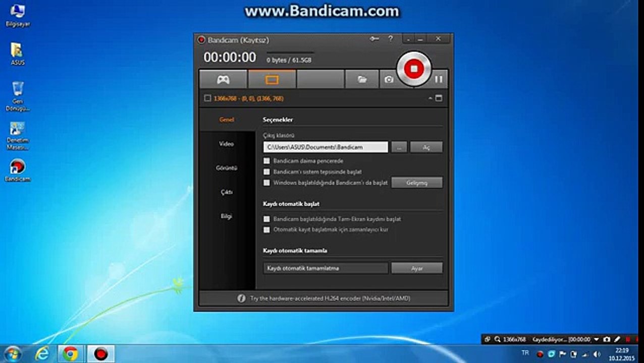Viewport: 644px width, 363px height.
Task: Click the Action Center flag tray icon
Action: tap(562, 354)
